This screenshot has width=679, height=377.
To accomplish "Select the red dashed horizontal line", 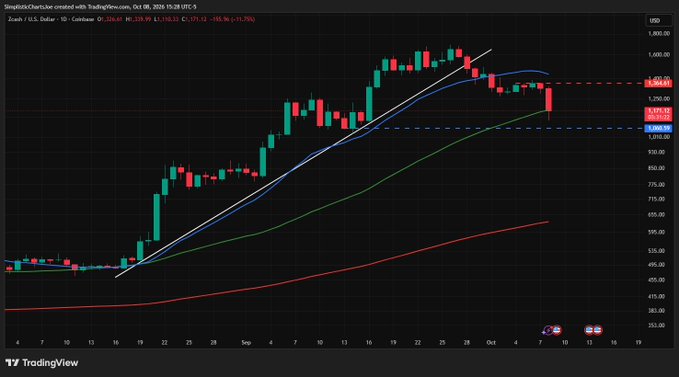I will pos(580,84).
